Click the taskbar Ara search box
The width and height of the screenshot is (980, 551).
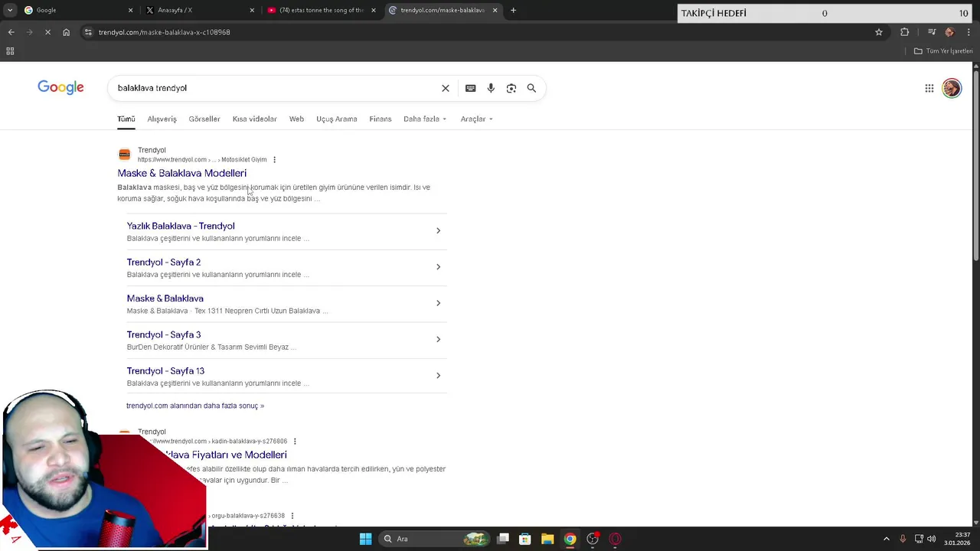pyautogui.click(x=434, y=539)
